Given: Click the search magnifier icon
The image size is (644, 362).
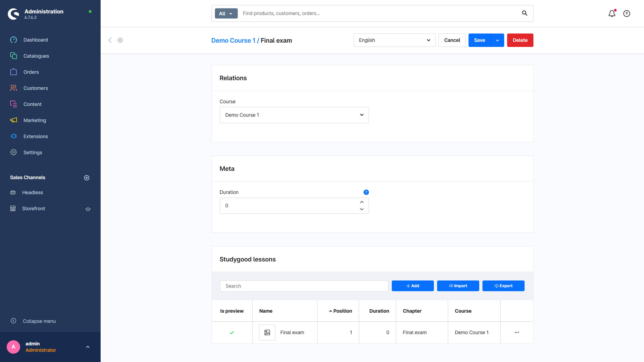Looking at the screenshot, I should click(x=524, y=13).
